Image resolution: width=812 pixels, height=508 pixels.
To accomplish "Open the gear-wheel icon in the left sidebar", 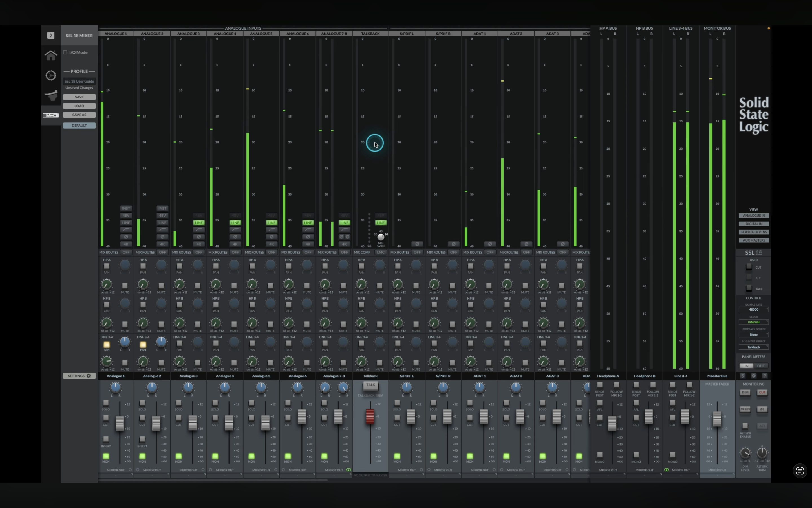I will [x=51, y=75].
